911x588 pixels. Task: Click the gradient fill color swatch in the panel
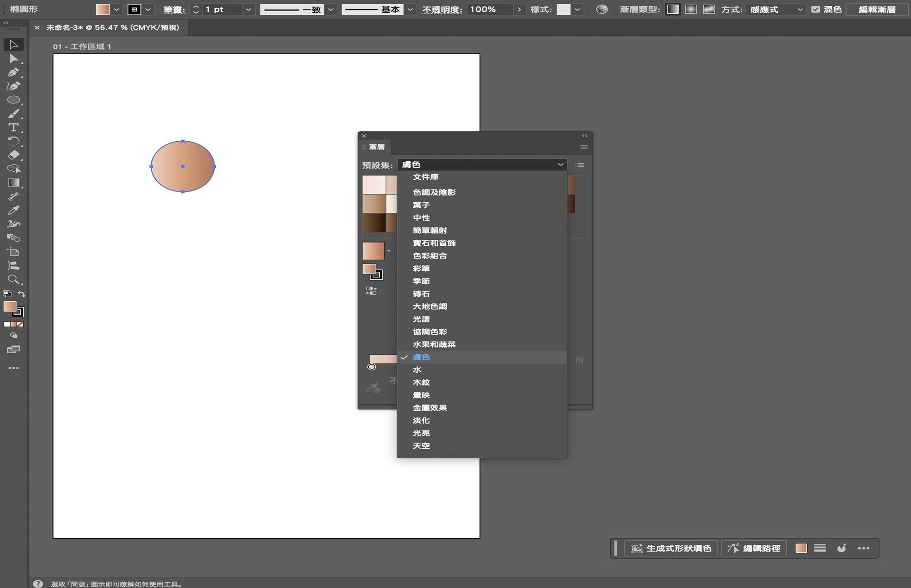point(374,251)
